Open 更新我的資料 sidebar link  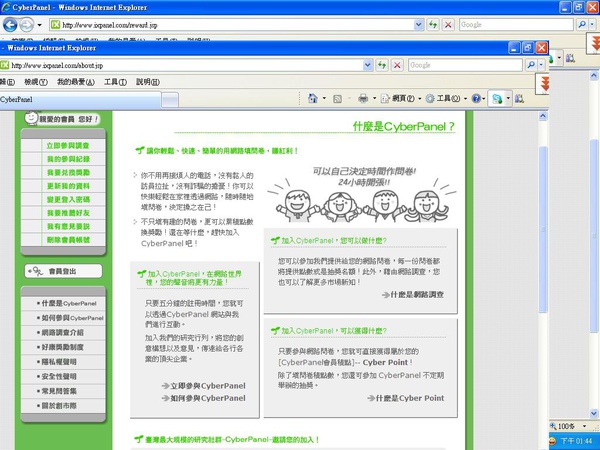(x=68, y=186)
